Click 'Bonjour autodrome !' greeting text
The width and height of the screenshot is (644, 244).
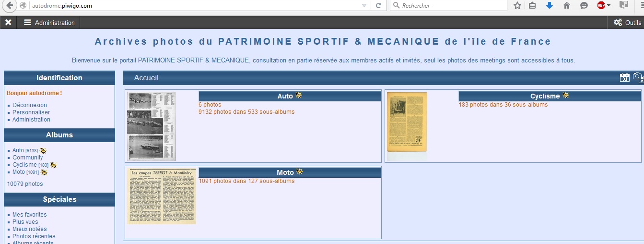[35, 93]
